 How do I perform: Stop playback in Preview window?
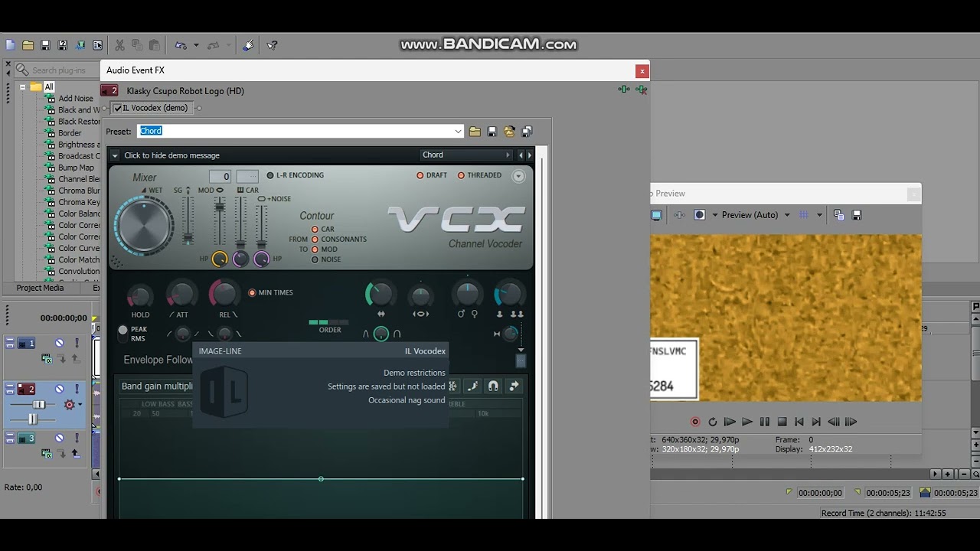point(782,422)
